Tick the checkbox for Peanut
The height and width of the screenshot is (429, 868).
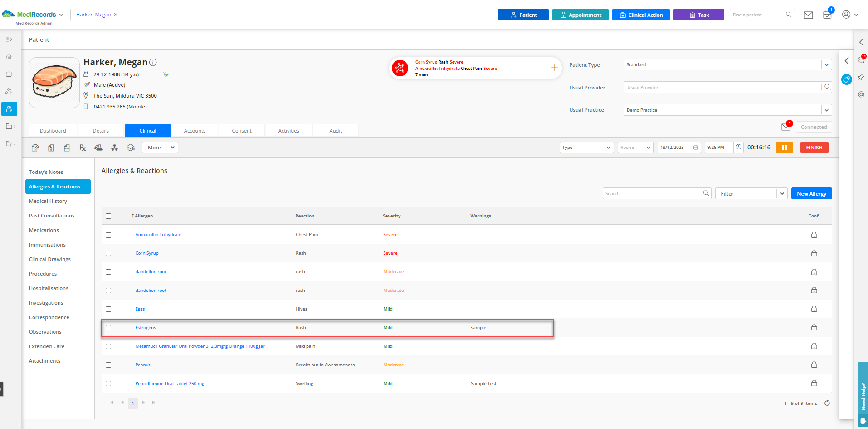[108, 365]
